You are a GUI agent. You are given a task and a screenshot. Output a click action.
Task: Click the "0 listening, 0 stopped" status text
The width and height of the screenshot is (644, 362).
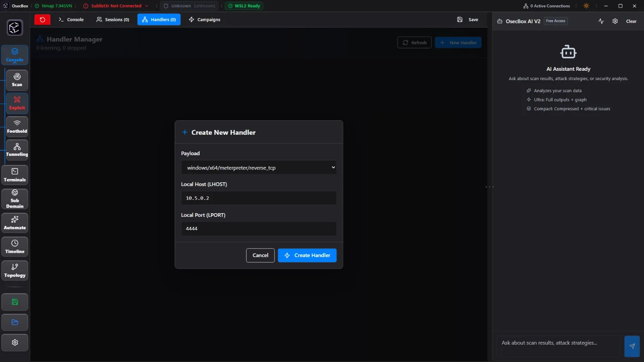pos(61,48)
